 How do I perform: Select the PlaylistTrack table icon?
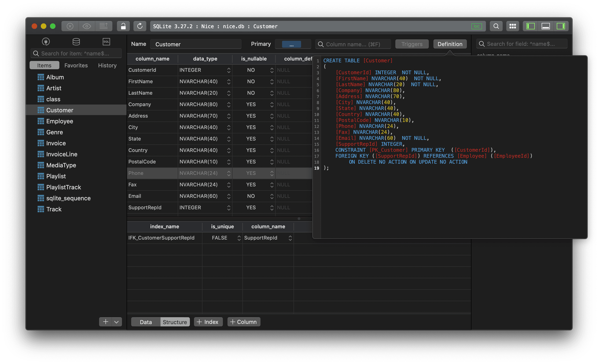click(x=41, y=188)
